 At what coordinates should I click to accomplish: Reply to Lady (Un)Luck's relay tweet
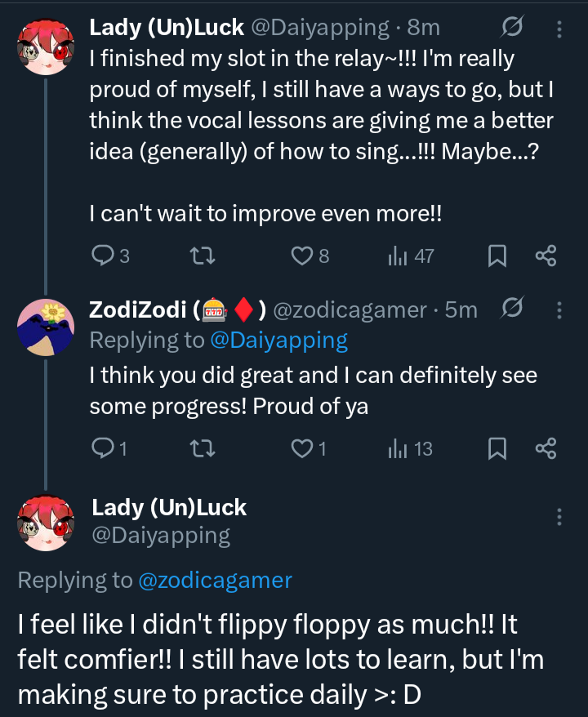point(103,256)
